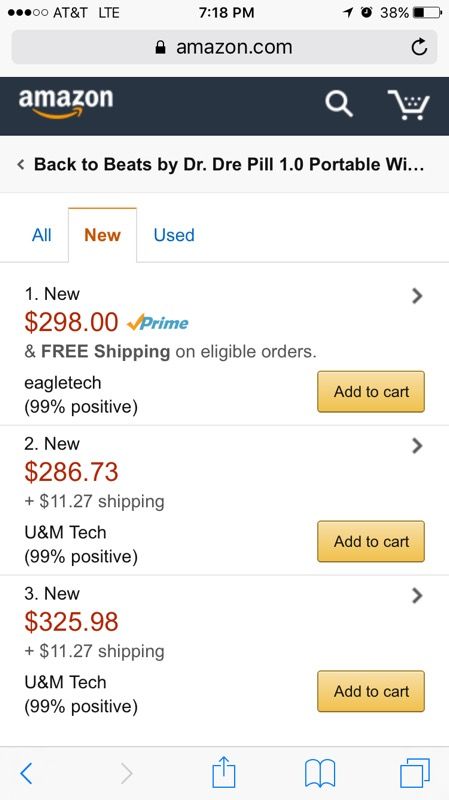Open the Safari share icon
The height and width of the screenshot is (800, 449).
[223, 772]
